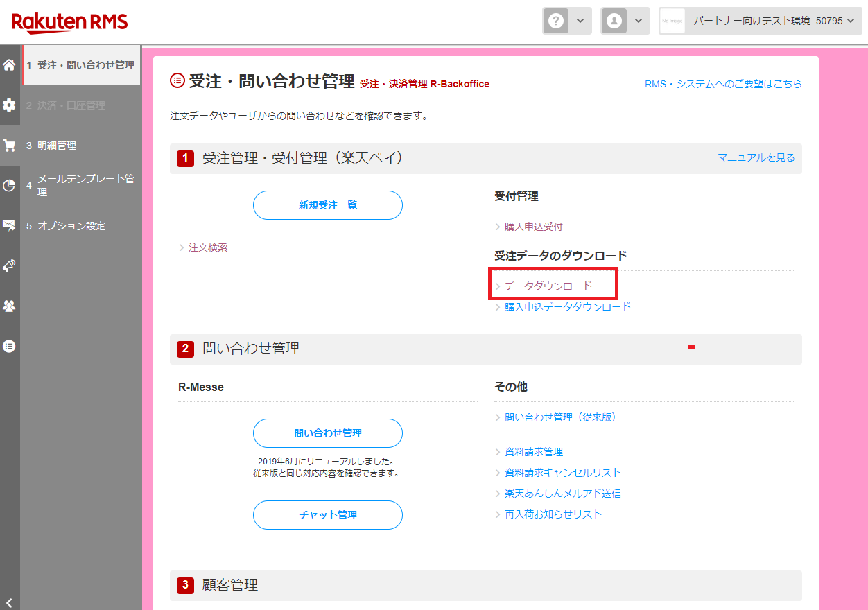Open the megaphone promotion sidebar icon
The height and width of the screenshot is (610, 868).
pyautogui.click(x=9, y=265)
